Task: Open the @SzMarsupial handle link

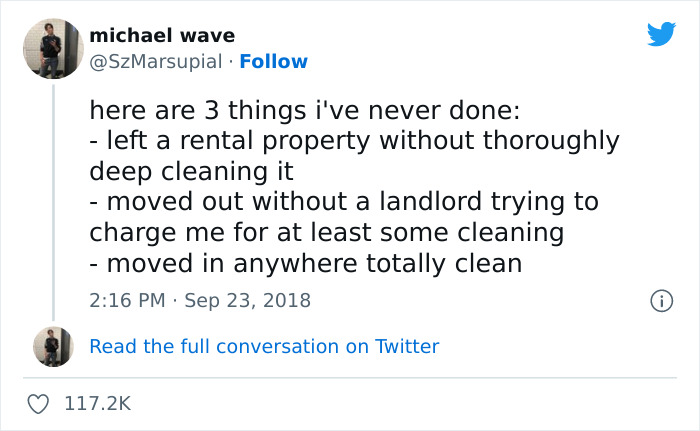Action: [156, 62]
